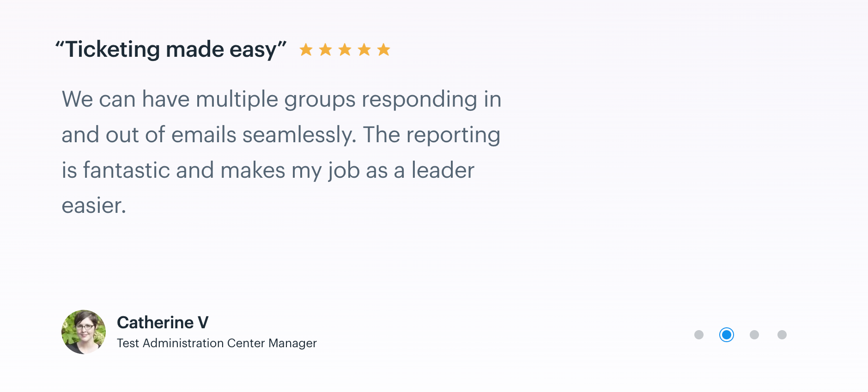Click the second gold star icon

click(x=326, y=49)
